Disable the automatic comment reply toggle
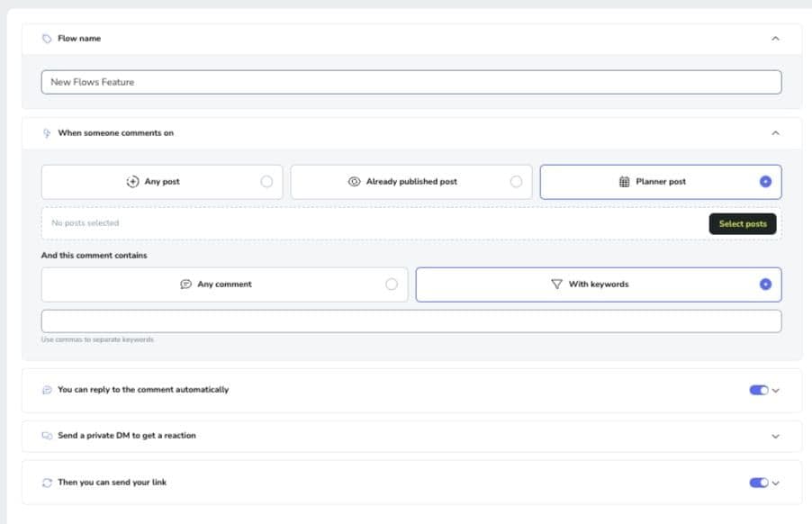 [759, 390]
